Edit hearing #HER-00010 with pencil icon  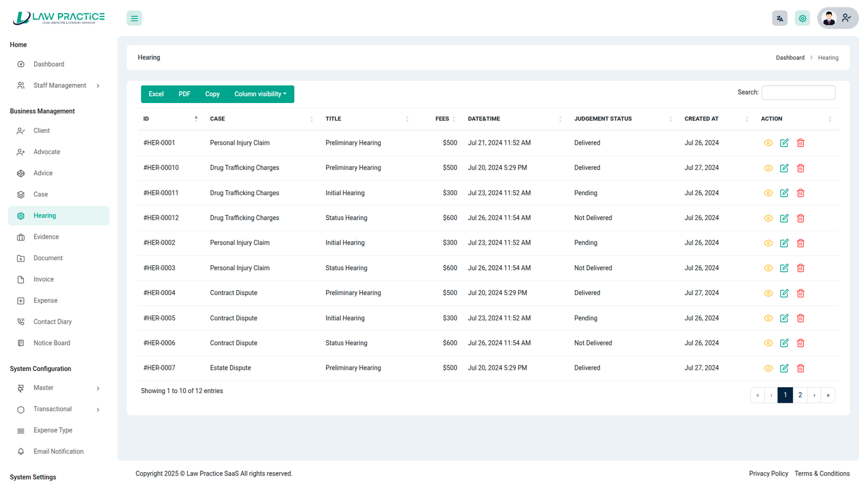[784, 168]
